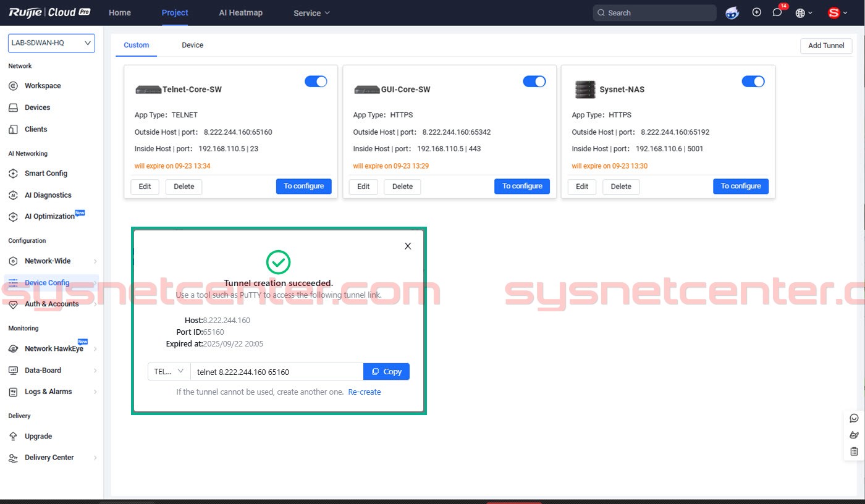Open the TEL... protocol dropdown
The width and height of the screenshot is (865, 504).
[169, 371]
